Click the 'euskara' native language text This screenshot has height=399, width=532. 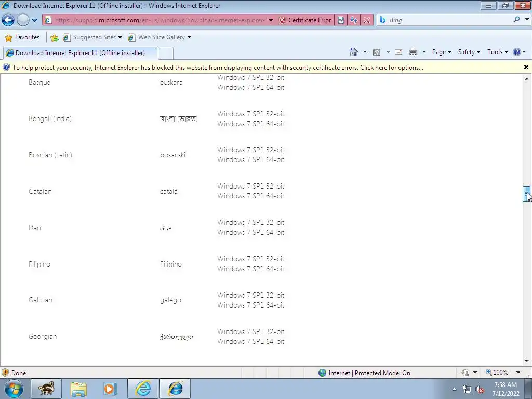(x=171, y=83)
